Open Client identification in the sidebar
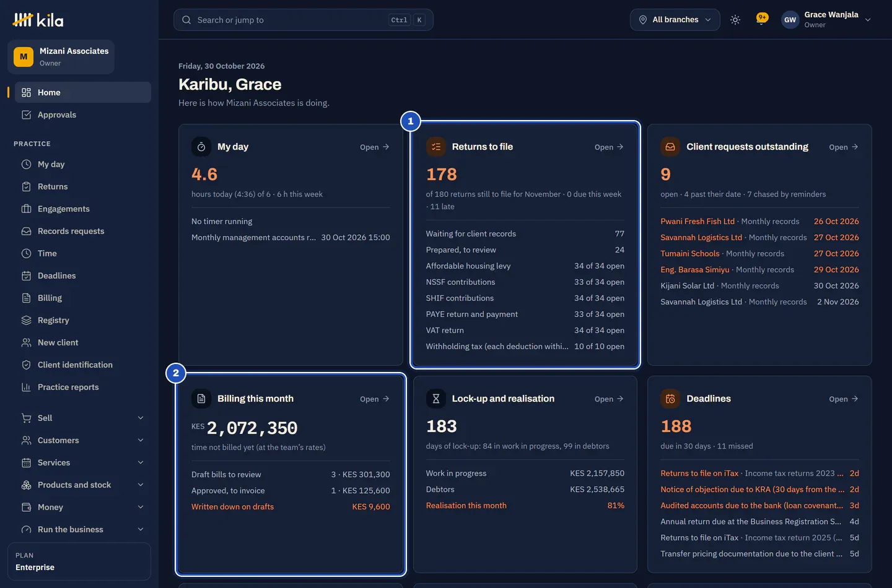892x588 pixels. pos(83,365)
